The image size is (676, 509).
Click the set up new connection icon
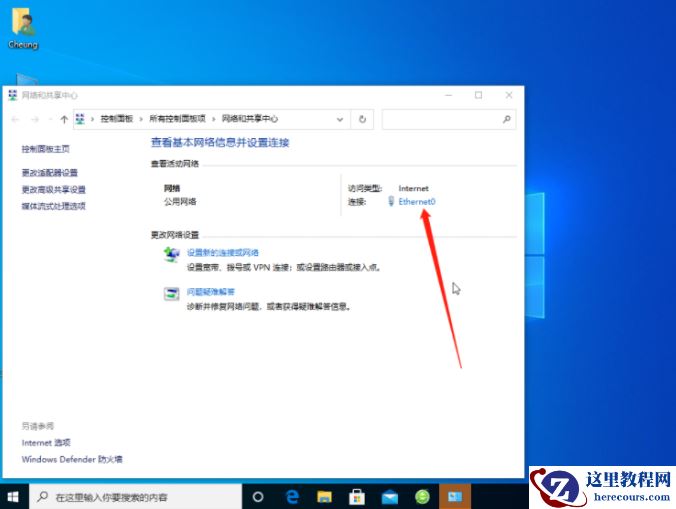[x=172, y=254]
